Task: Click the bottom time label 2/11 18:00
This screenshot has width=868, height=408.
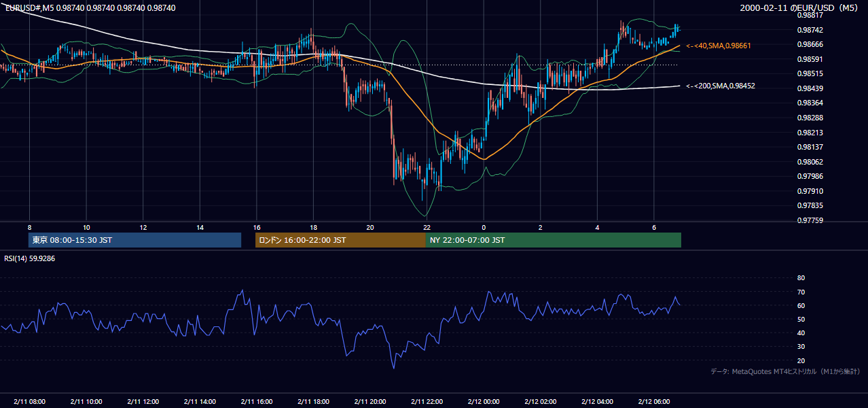Action: point(313,401)
